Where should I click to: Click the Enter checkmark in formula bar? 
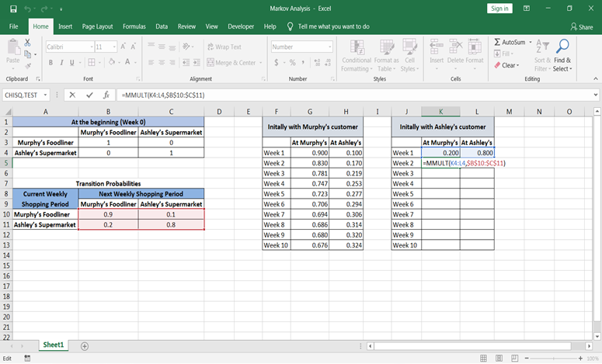(x=89, y=95)
